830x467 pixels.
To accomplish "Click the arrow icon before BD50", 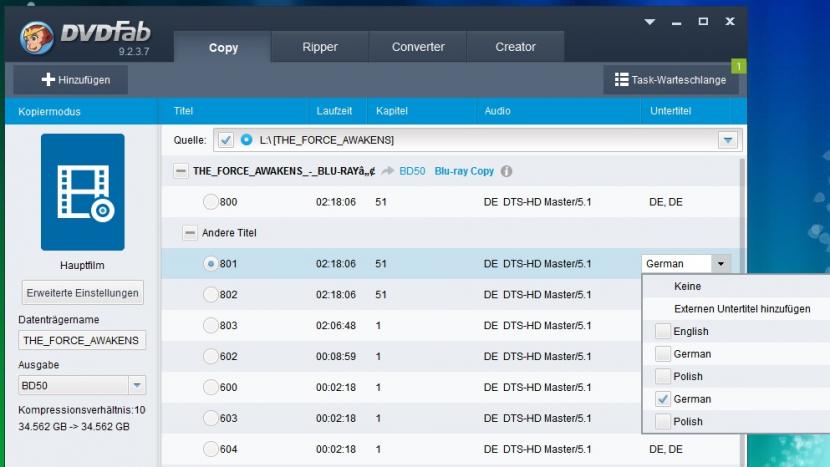I will 386,171.
